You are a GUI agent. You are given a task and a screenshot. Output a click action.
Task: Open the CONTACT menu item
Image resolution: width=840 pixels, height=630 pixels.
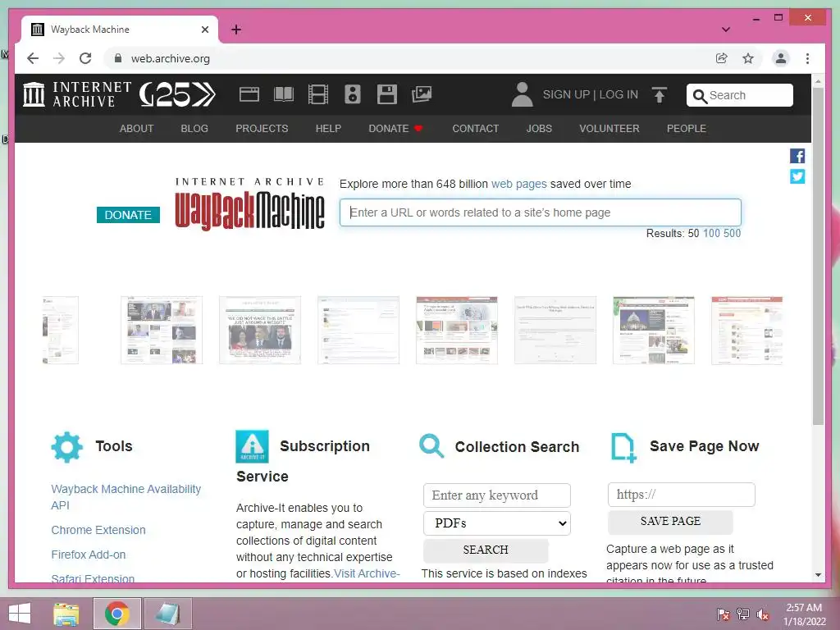point(476,129)
